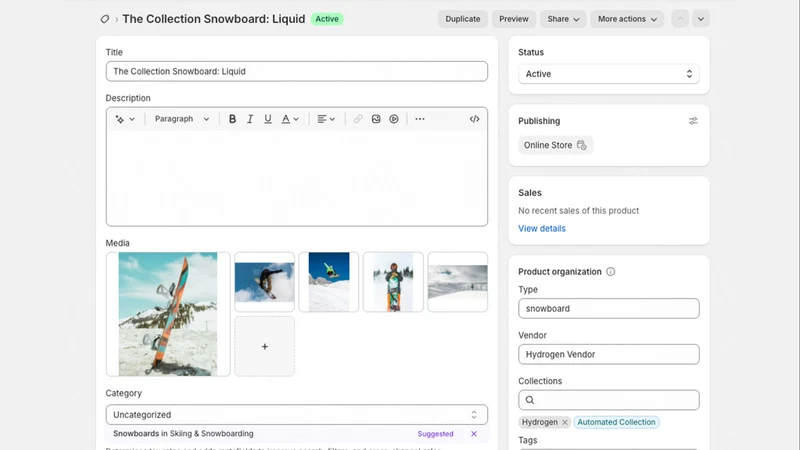This screenshot has height=450, width=800.
Task: Go to the previous product arrow
Action: point(680,19)
